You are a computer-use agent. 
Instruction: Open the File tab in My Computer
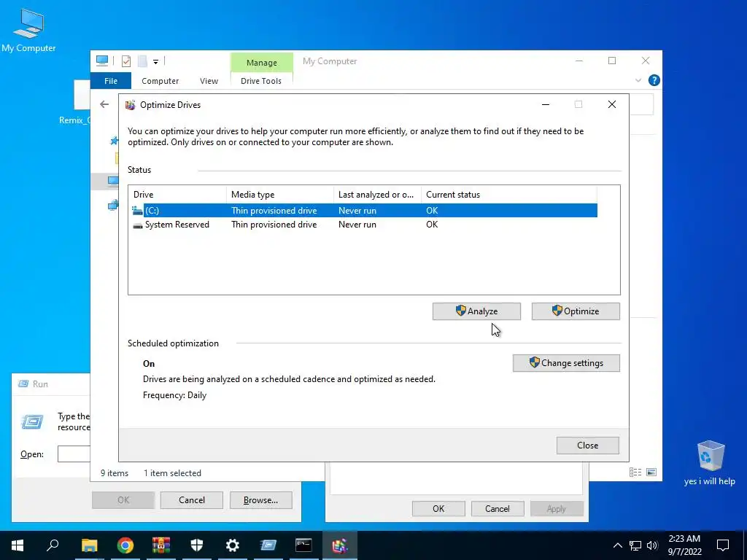tap(111, 81)
